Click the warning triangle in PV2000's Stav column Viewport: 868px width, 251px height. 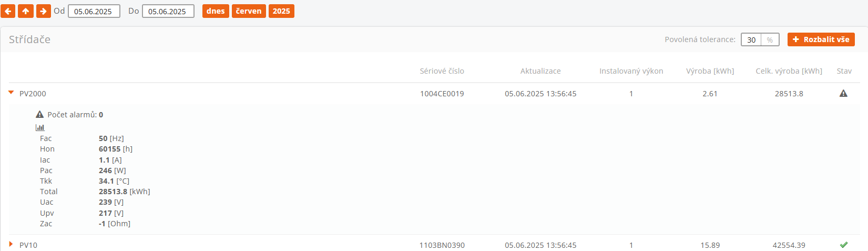pos(843,94)
